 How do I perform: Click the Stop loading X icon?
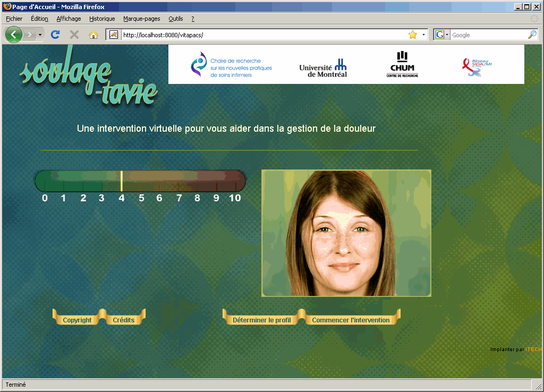coord(74,35)
